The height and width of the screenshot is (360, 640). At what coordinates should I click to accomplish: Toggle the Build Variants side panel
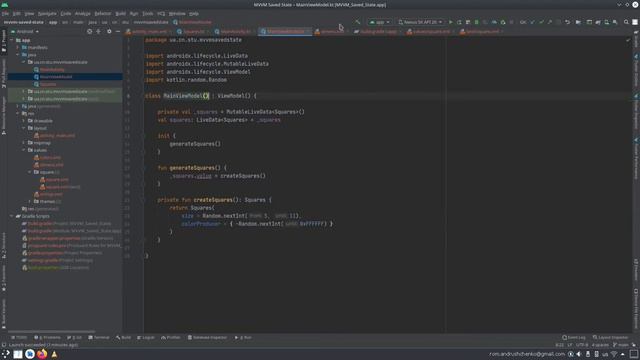coord(4,314)
